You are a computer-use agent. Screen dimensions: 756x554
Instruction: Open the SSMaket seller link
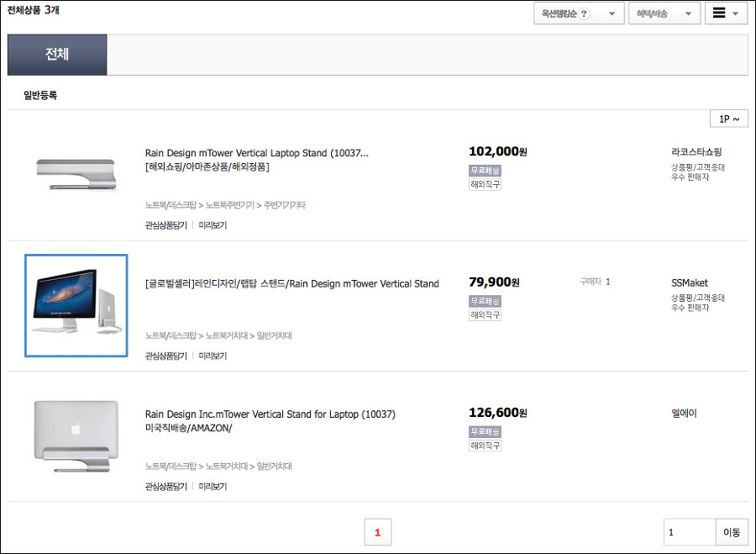coord(690,283)
